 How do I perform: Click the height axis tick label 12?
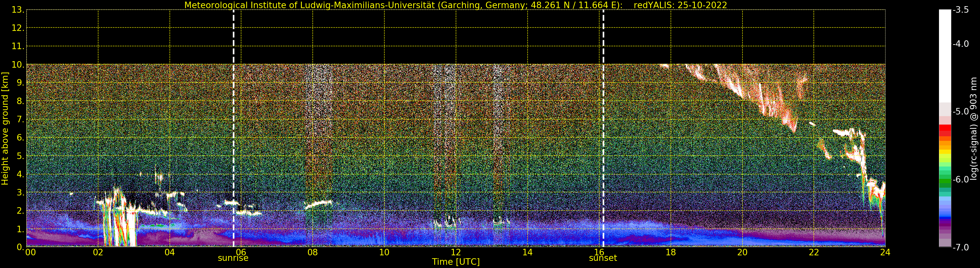(18, 28)
